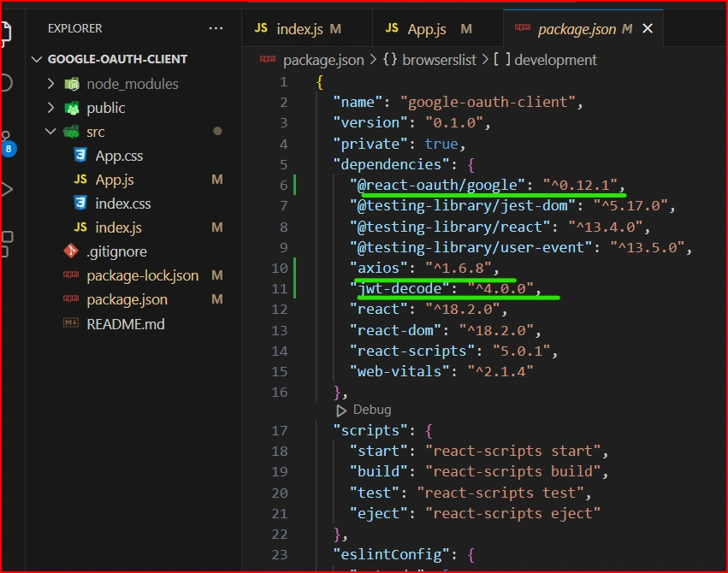The height and width of the screenshot is (573, 728).
Task: Click line number 6 in the gutter
Action: 283,185
